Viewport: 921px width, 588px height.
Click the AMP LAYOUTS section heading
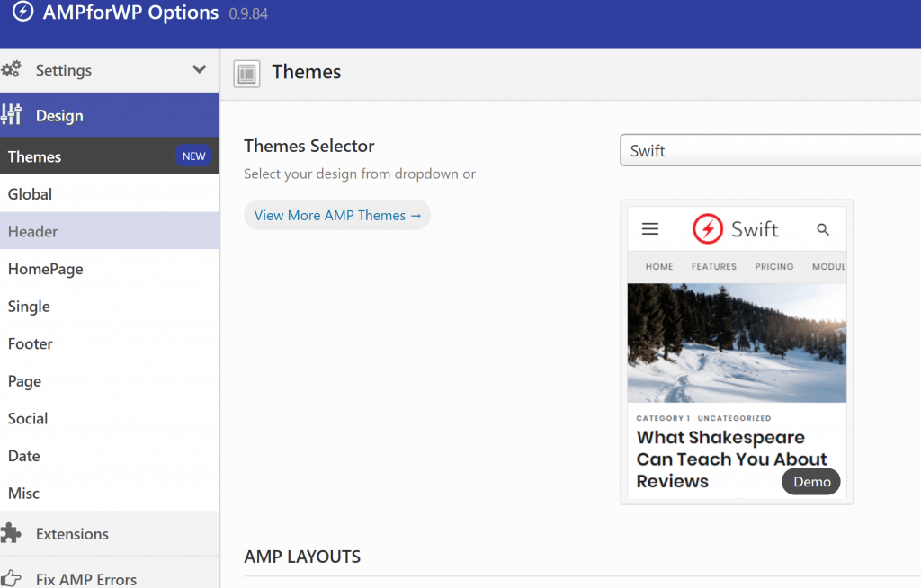coord(302,557)
